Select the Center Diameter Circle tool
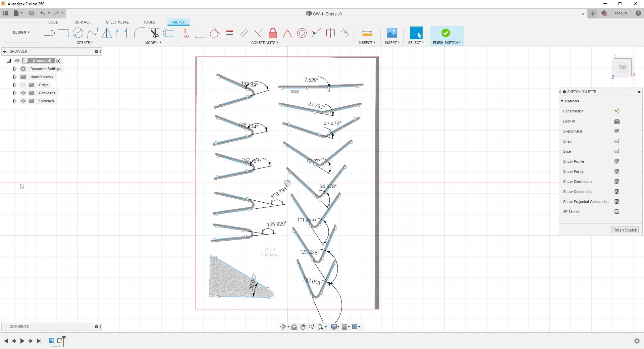 coord(78,33)
